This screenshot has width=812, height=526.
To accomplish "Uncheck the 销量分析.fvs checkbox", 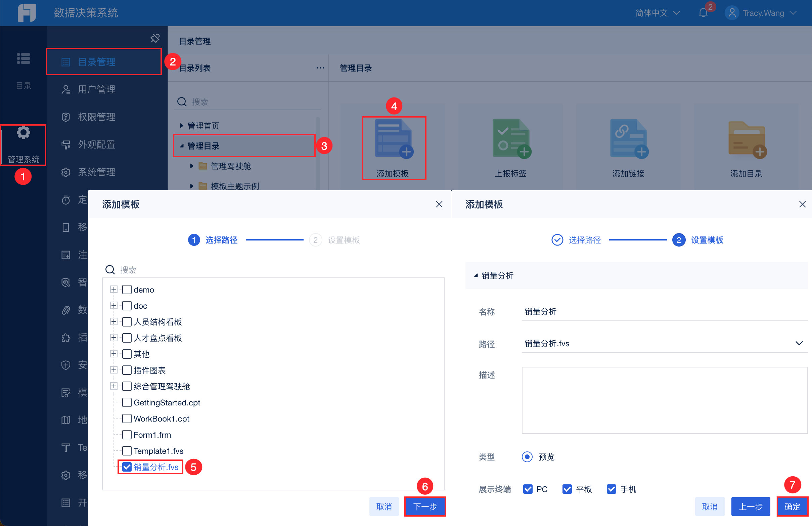I will click(x=127, y=467).
